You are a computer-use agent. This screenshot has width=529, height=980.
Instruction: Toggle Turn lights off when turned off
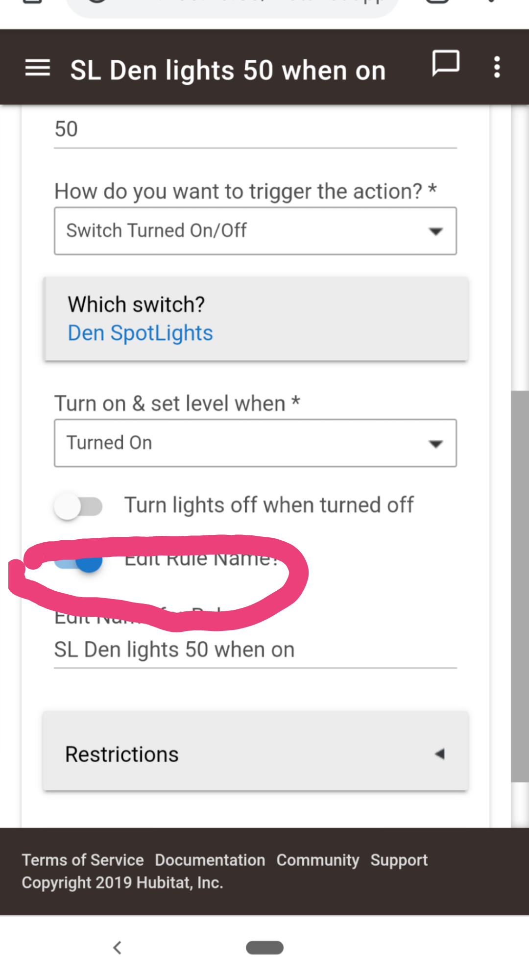(78, 506)
